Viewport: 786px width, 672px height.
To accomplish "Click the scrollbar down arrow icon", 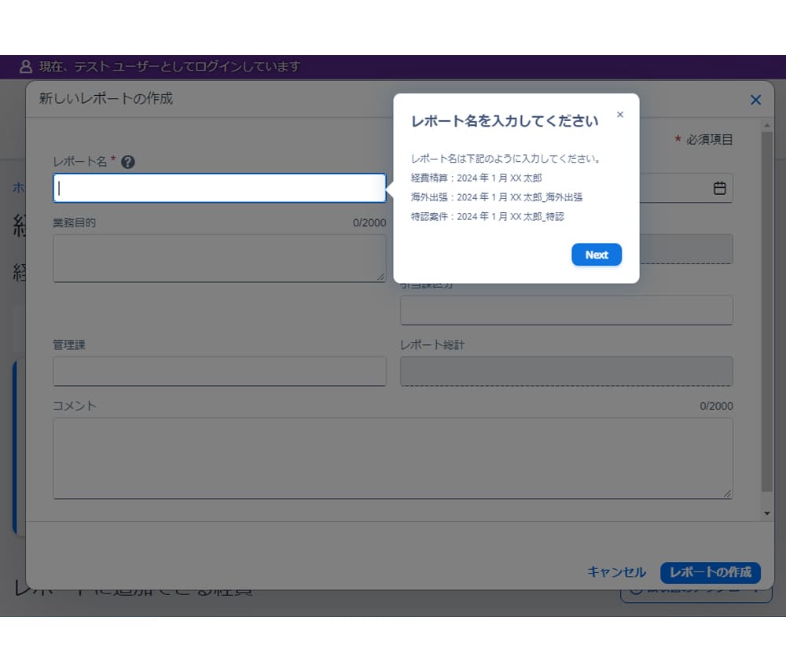I will pos(767,512).
